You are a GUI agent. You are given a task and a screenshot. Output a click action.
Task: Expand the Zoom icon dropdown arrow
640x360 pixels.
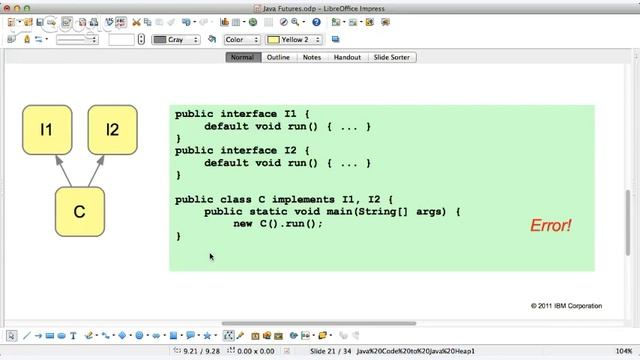pyautogui.click(x=304, y=22)
